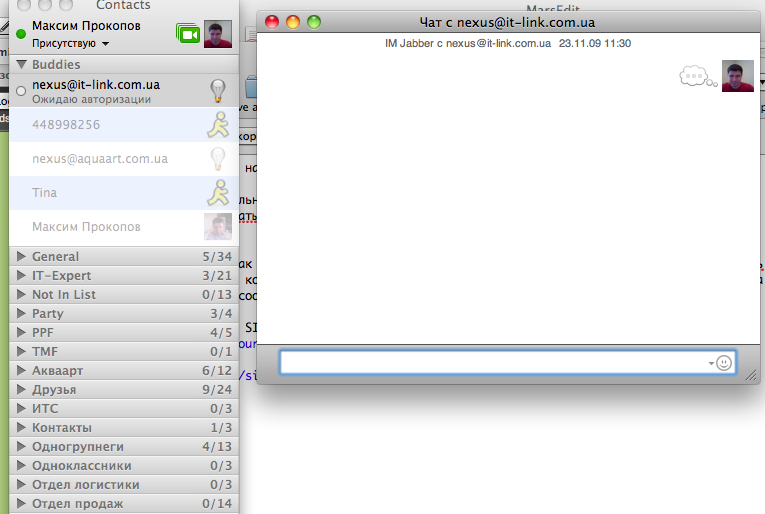Click the typing thought bubble icon in chat
Screen dimensions: 765x514
click(698, 77)
